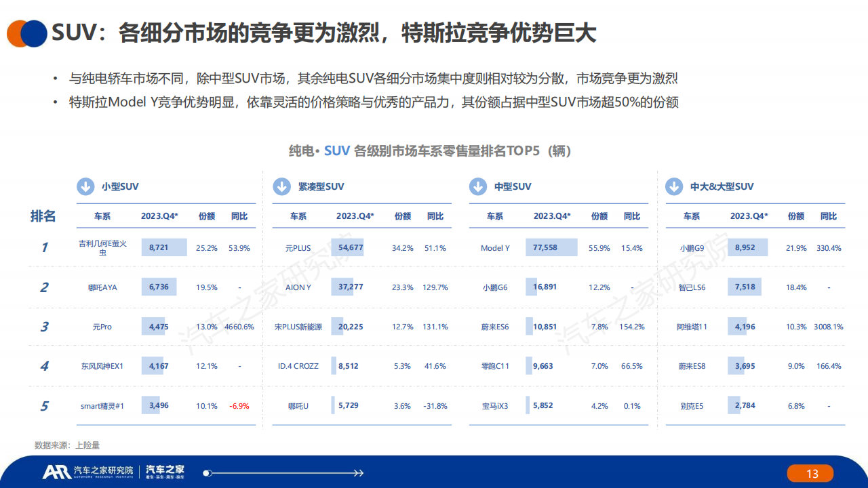Click the 哪吒AYA model name
The width and height of the screenshot is (868, 488).
click(x=102, y=287)
